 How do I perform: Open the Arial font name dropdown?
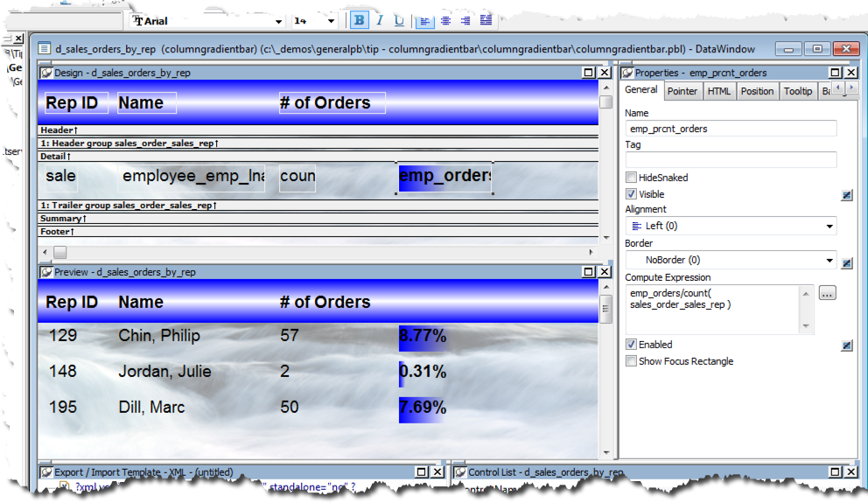click(278, 21)
